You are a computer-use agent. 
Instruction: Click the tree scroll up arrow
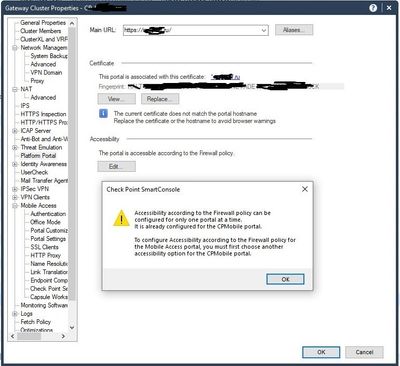pos(72,23)
